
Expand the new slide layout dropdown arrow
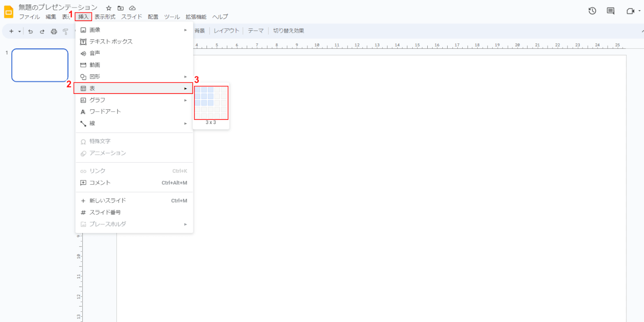(19, 31)
